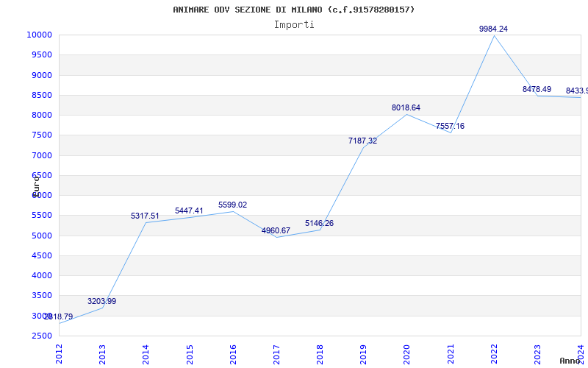Click the 4000 y-axis value
This screenshot has height=368, width=588.
tap(41, 275)
